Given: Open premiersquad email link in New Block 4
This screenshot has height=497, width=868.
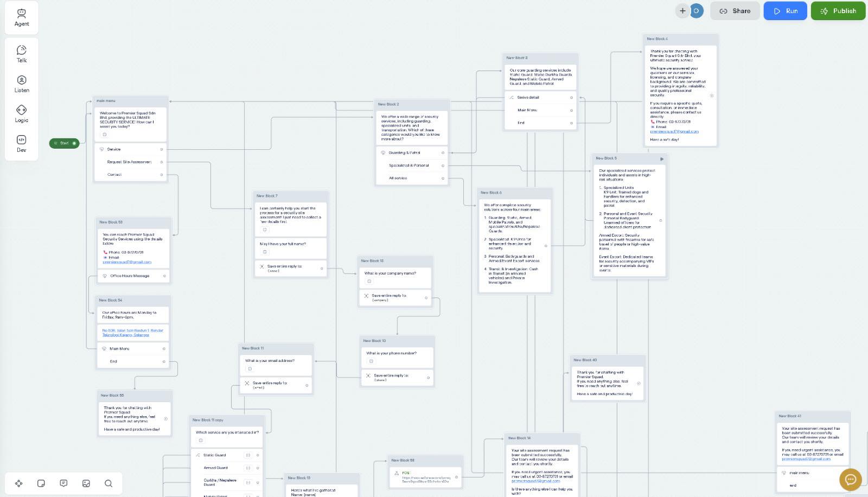Looking at the screenshot, I should [674, 131].
